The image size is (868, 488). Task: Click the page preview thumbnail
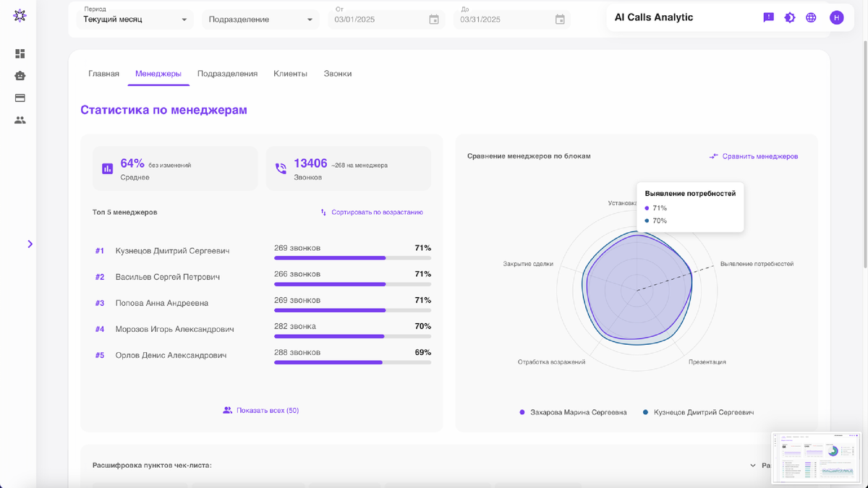click(817, 458)
